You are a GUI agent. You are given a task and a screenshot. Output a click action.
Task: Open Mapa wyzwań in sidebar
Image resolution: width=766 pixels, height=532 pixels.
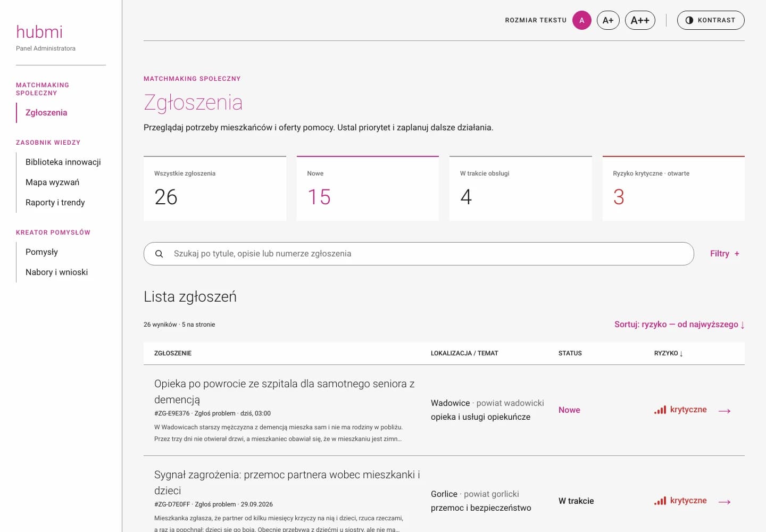click(52, 182)
